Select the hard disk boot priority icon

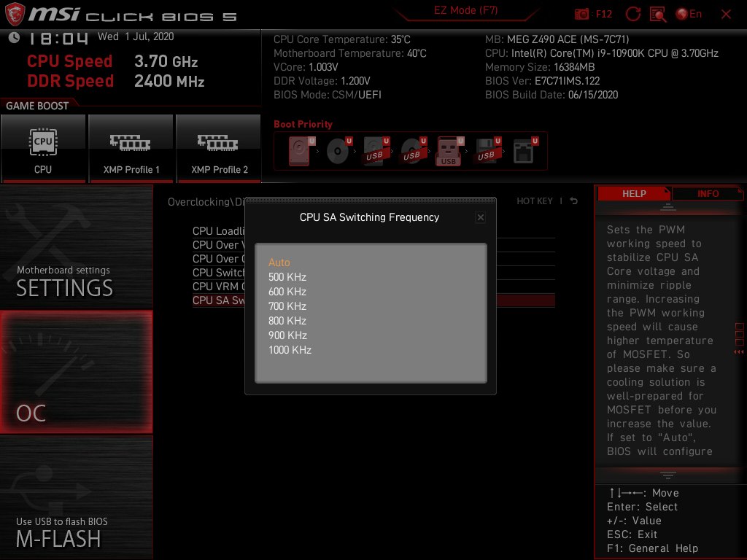point(299,150)
